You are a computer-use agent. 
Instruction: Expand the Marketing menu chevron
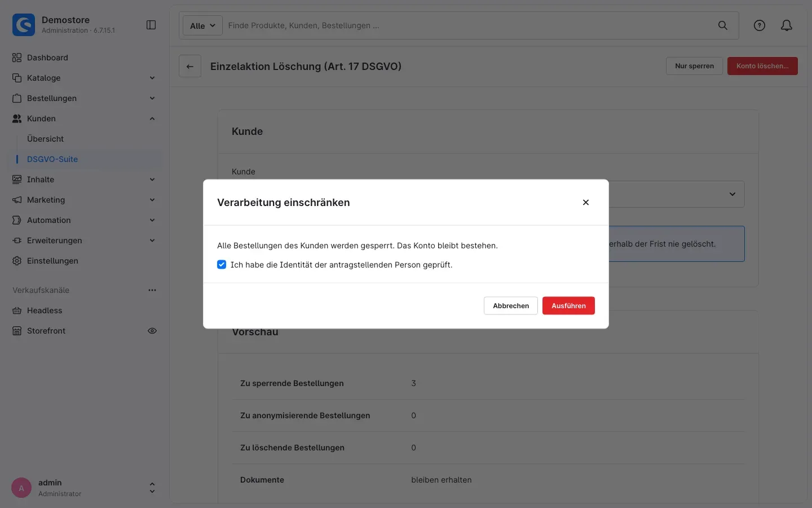[152, 200]
